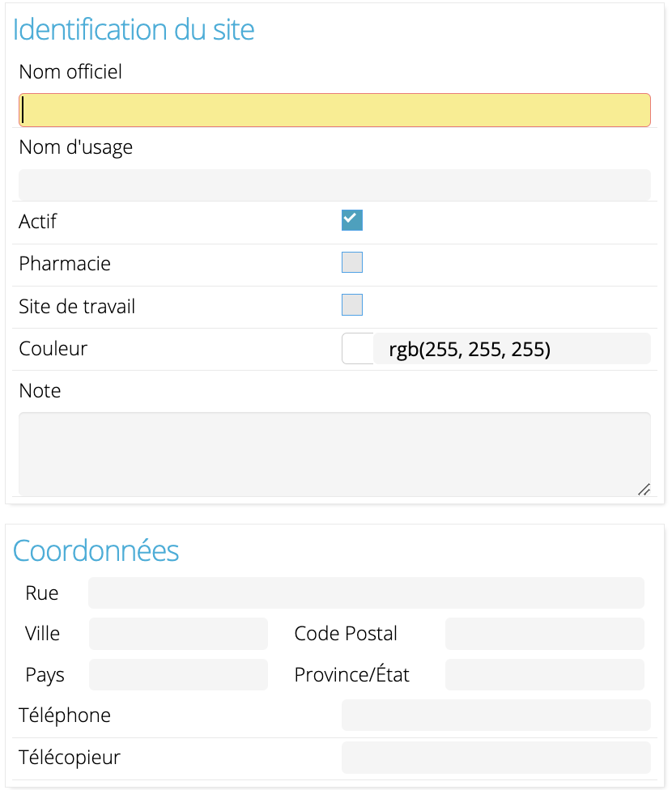Uncheck the Actif checkbox
The height and width of the screenshot is (790, 672).
[352, 220]
